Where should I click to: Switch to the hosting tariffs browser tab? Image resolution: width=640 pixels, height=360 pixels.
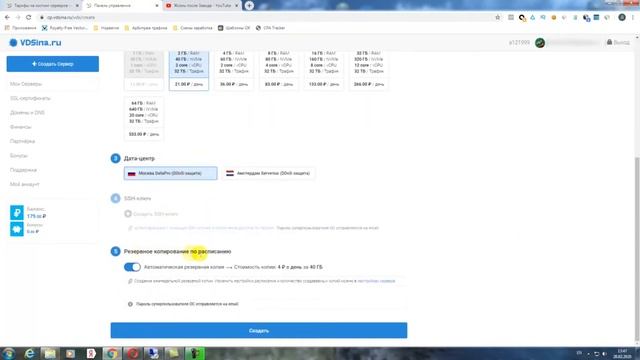pos(41,6)
